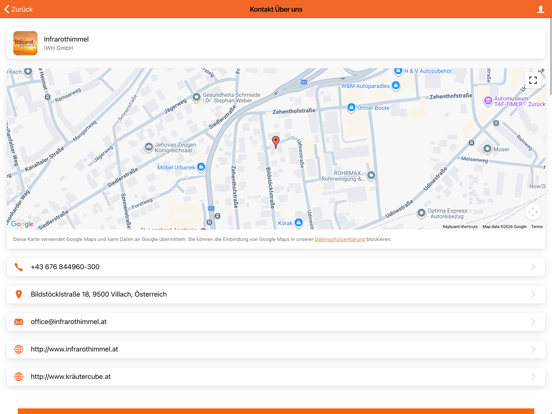
Task: Open the H & V Autozubehör marker
Action: coord(398,71)
